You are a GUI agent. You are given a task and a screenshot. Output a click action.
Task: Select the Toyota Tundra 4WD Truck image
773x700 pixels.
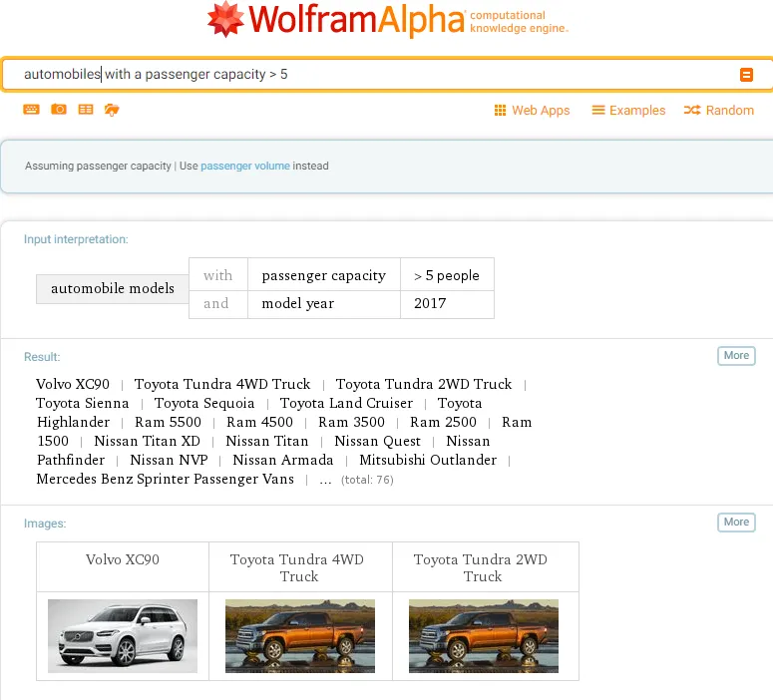coord(300,636)
